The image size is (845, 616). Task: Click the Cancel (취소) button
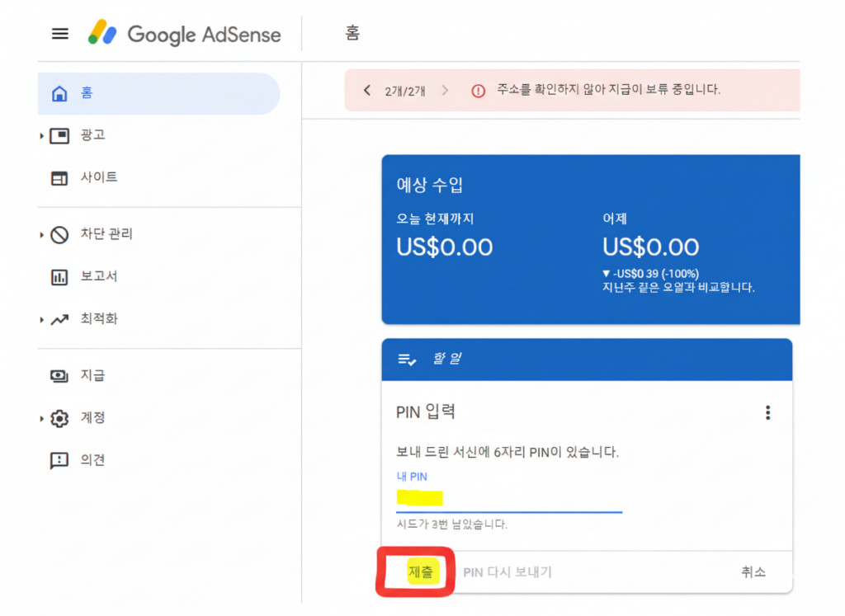click(753, 572)
